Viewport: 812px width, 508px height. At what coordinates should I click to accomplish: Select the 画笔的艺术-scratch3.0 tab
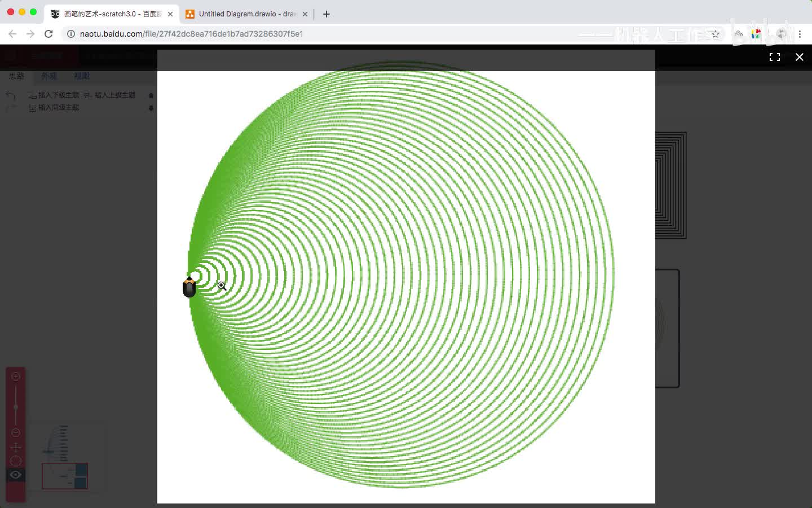pos(111,14)
